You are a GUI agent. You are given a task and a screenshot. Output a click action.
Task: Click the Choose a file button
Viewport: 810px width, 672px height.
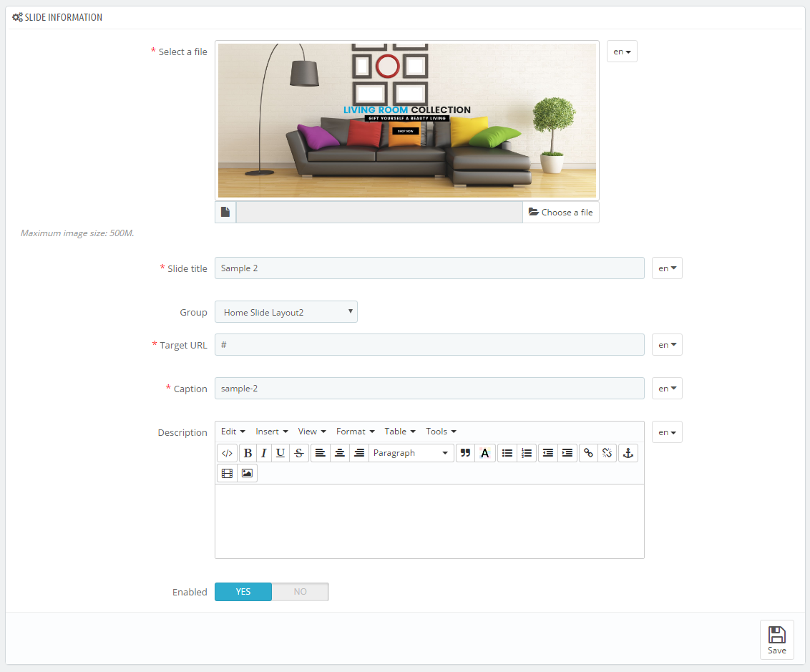coord(561,213)
